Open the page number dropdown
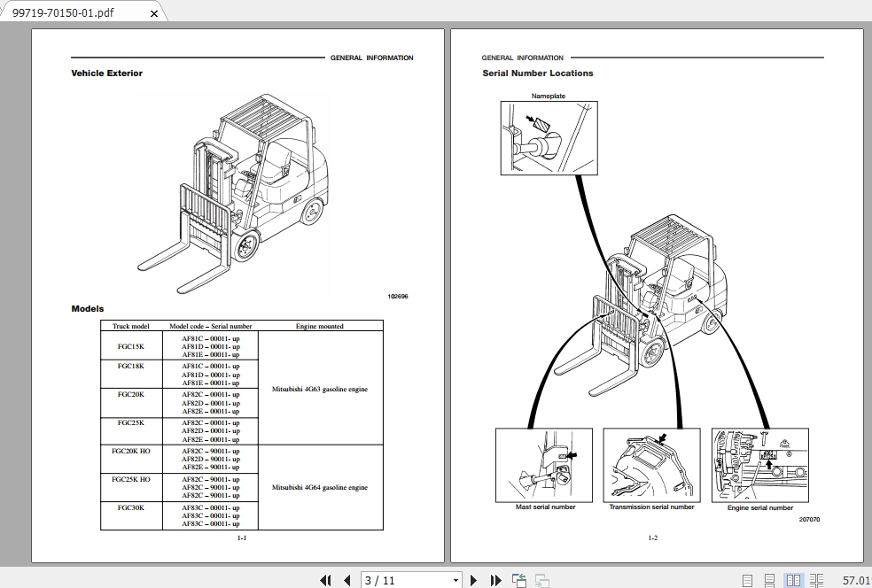 [x=455, y=580]
